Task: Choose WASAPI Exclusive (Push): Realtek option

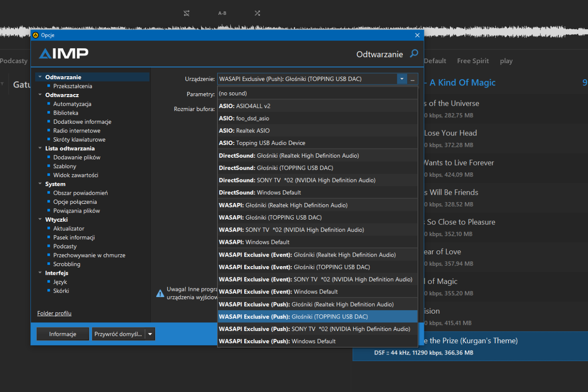Action: coord(318,304)
